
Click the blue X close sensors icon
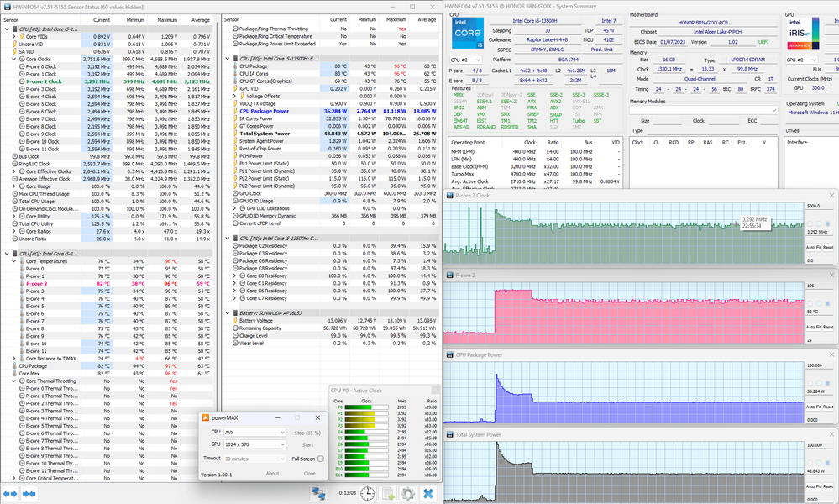tap(428, 493)
